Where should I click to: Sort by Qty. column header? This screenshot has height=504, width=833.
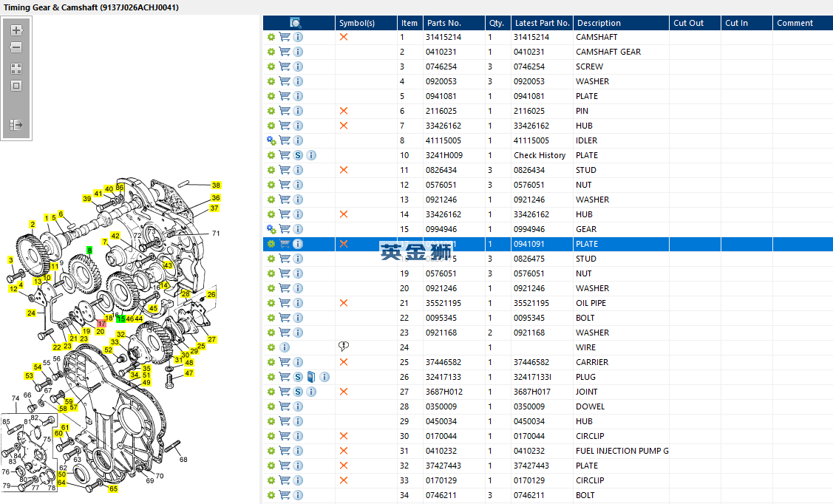497,23
